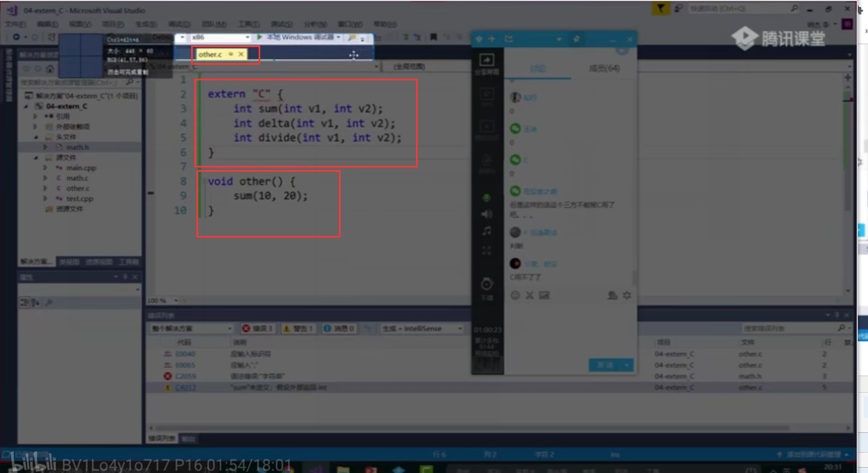The height and width of the screenshot is (473, 868).
Task: Open error code E0040 link
Action: 185,354
